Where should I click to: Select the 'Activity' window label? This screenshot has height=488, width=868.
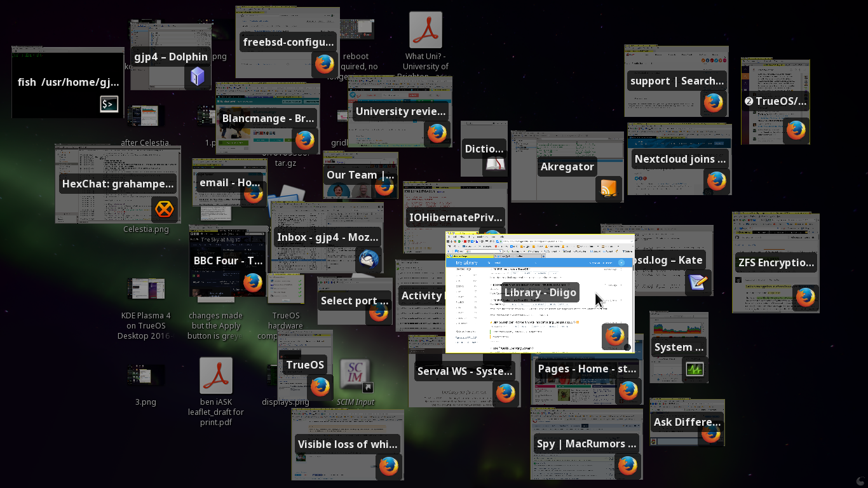[421, 295]
